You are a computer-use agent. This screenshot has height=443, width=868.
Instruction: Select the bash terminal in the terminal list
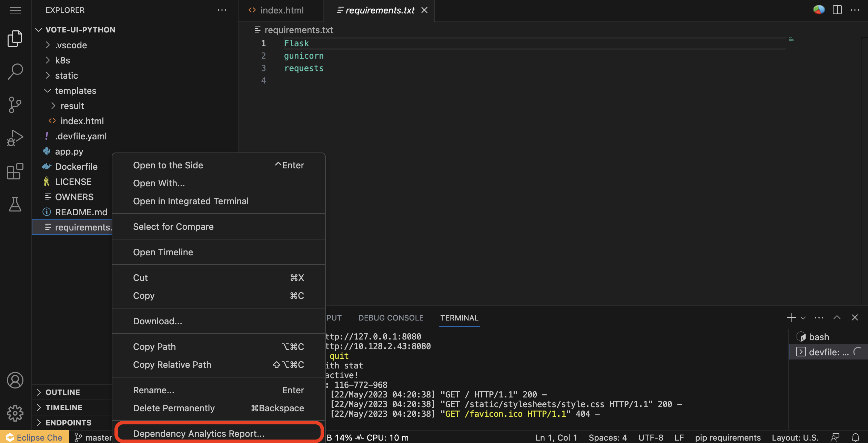(819, 337)
